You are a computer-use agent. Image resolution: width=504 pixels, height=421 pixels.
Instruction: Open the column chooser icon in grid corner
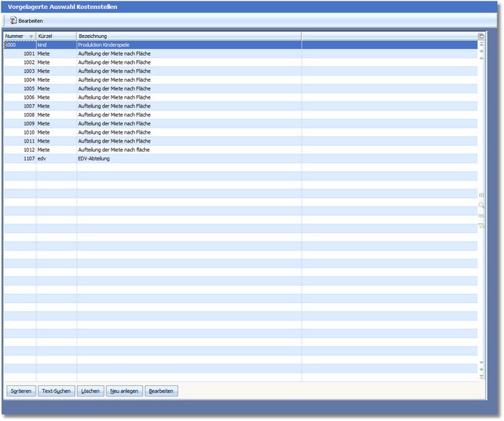pyautogui.click(x=481, y=36)
